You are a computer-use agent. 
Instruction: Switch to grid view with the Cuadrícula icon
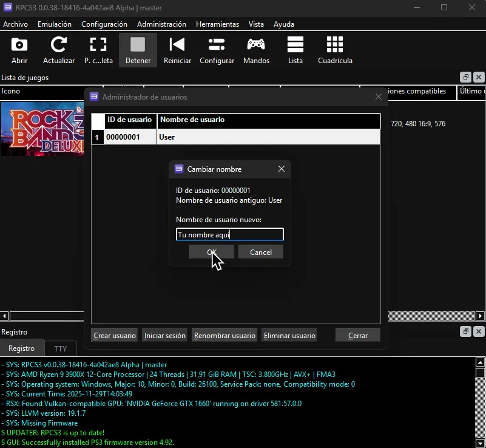pos(334,49)
